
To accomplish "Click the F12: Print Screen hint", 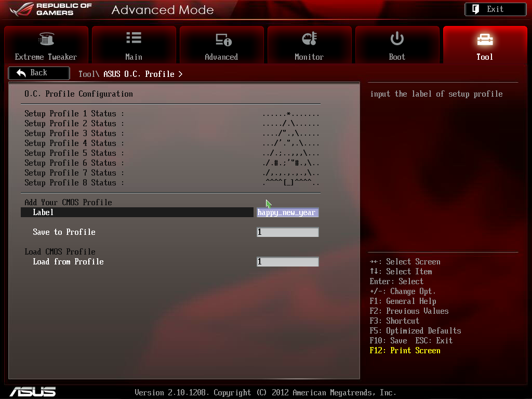I will pyautogui.click(x=405, y=351).
